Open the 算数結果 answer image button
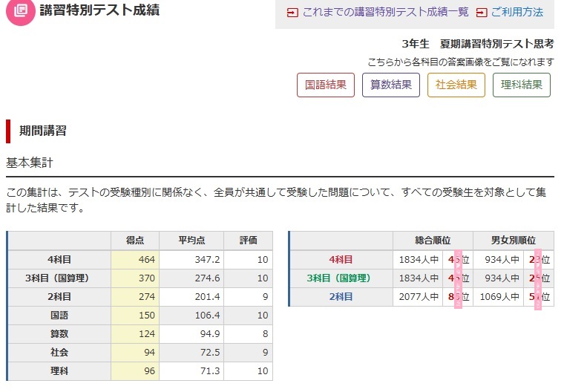Screen dimensions: 564x392 pyautogui.click(x=391, y=85)
